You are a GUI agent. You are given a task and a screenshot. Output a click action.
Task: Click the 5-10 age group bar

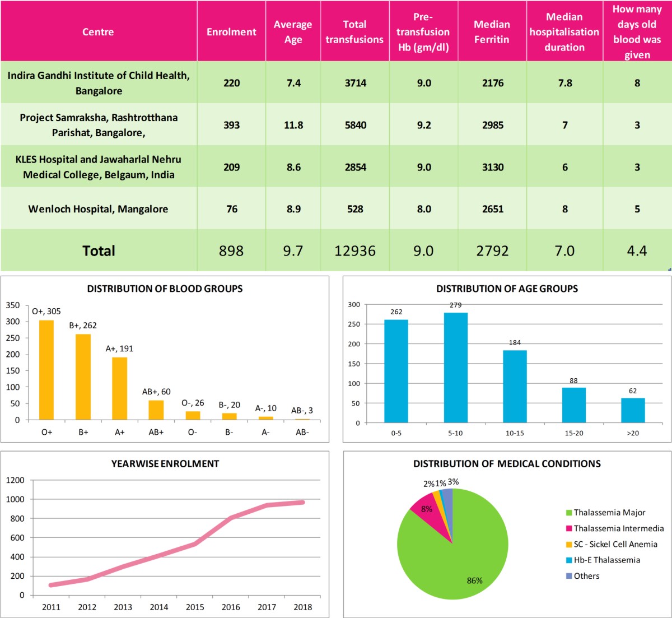click(456, 368)
